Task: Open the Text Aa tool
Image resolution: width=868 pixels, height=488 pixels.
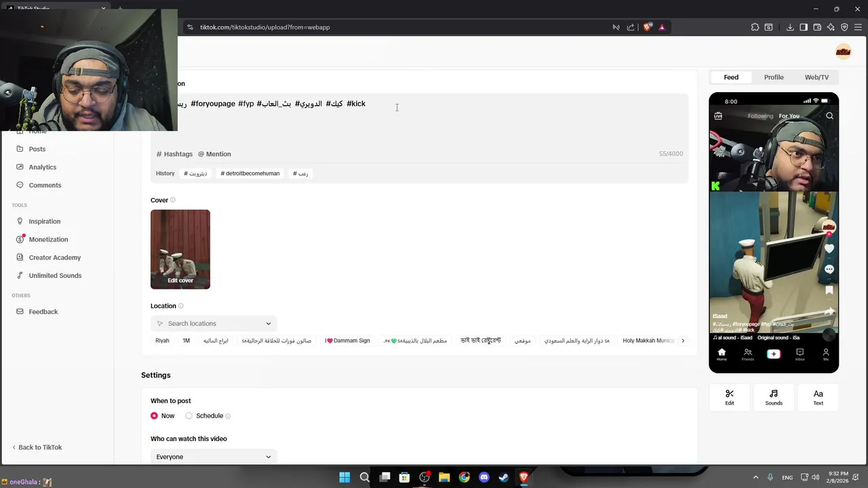Action: (x=818, y=397)
